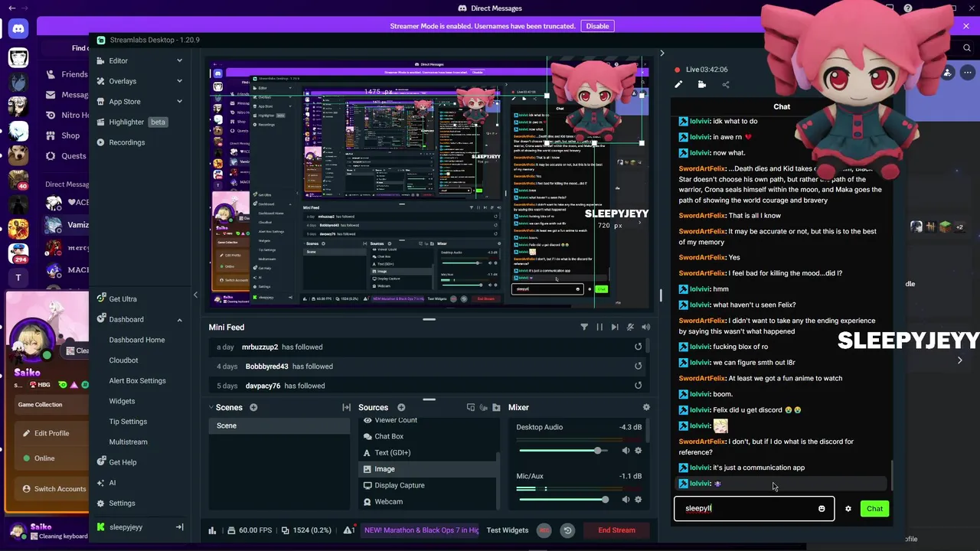
Task: Disable Streamer Mode in Discord banner
Action: [597, 26]
